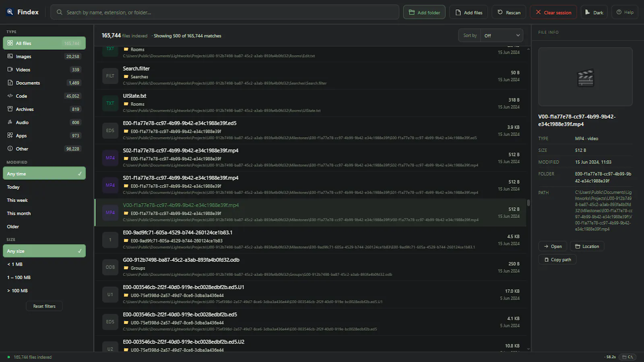The image size is (644, 362).
Task: Click the scrollbar down arrow of results
Action: 528,349
